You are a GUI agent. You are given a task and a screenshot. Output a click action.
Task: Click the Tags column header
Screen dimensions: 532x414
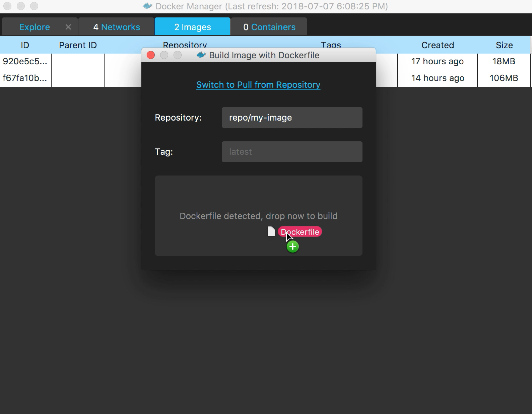tap(331, 45)
